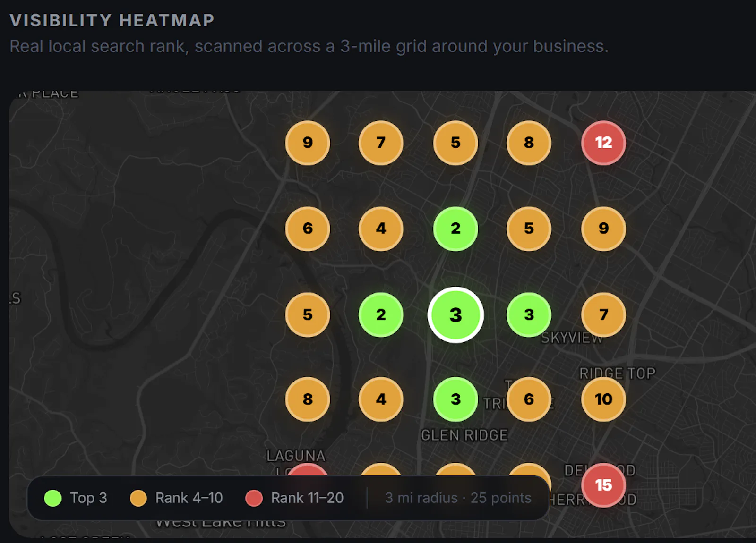Click the orange 7 marker between 9 and 5
The image size is (756, 543).
click(x=381, y=143)
